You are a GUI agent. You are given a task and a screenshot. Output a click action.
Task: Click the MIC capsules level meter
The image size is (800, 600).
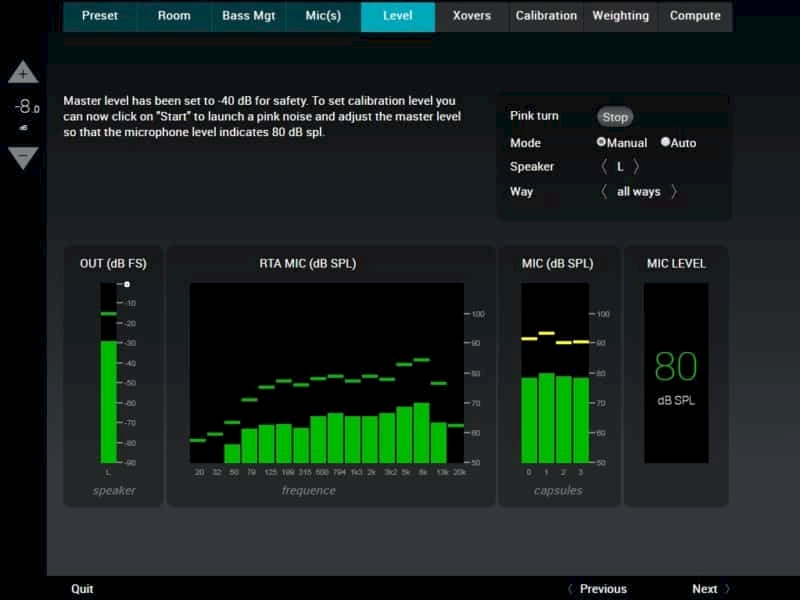(x=555, y=373)
